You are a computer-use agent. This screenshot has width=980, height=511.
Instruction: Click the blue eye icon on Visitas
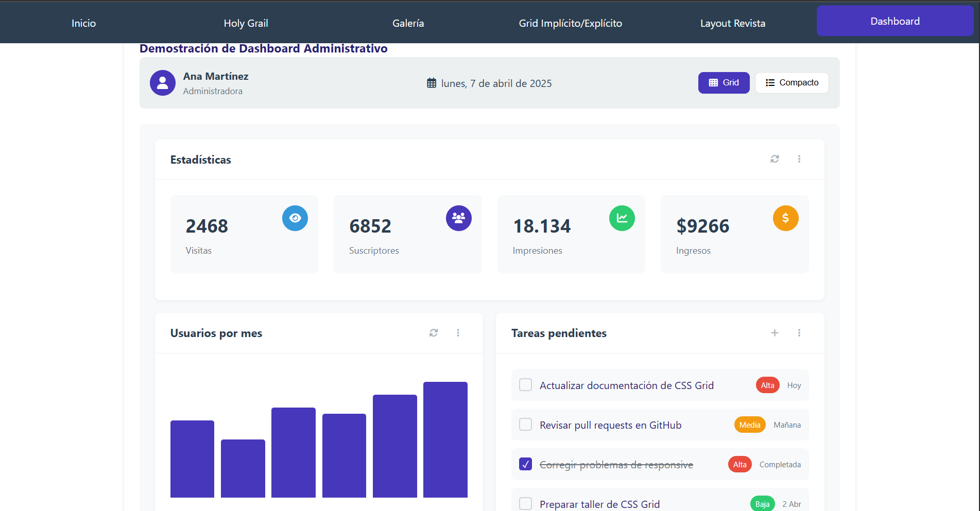[x=295, y=218]
